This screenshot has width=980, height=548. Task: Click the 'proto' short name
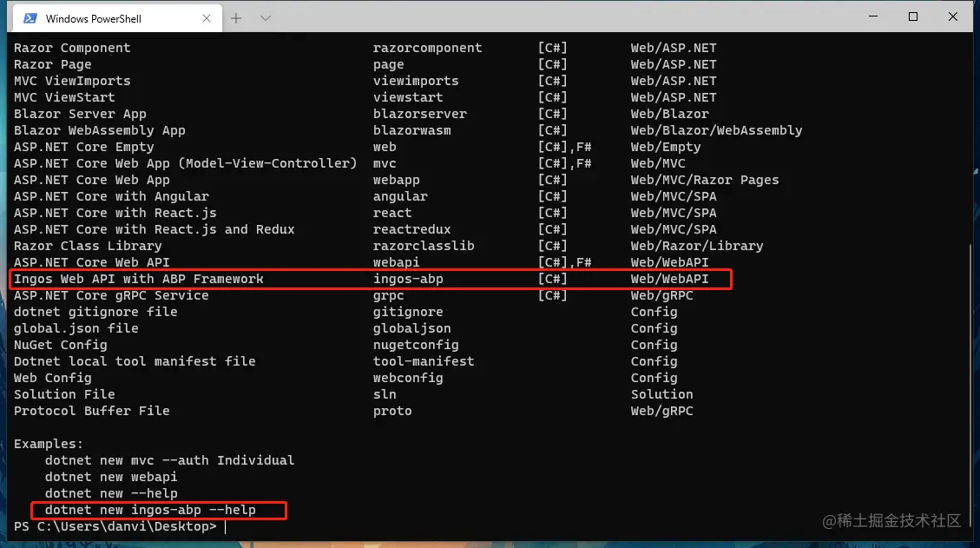point(392,411)
